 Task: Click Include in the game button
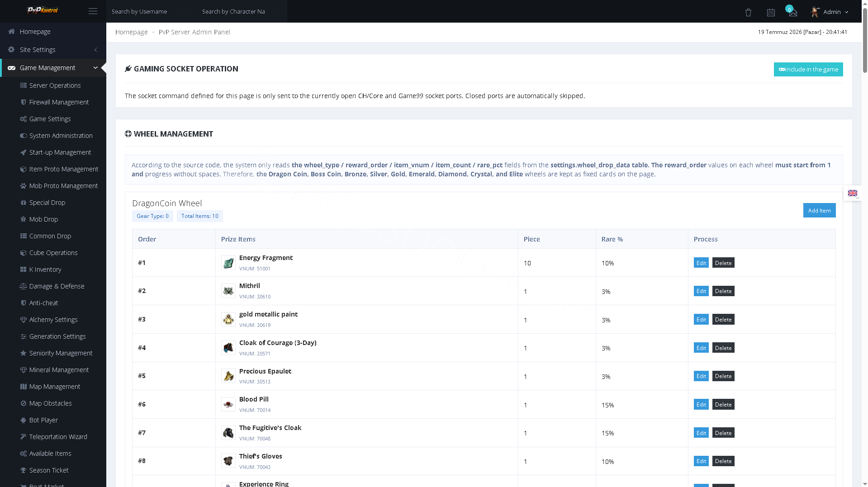tap(808, 69)
